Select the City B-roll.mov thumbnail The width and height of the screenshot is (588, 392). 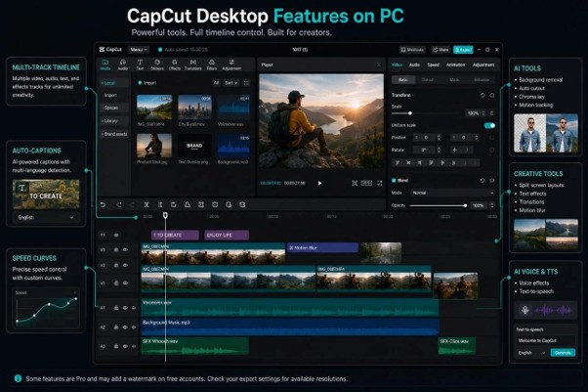pyautogui.click(x=194, y=107)
